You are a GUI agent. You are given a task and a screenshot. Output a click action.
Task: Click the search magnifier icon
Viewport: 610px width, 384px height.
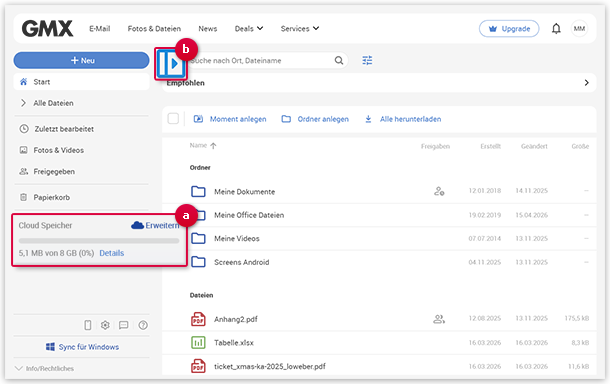pos(339,60)
